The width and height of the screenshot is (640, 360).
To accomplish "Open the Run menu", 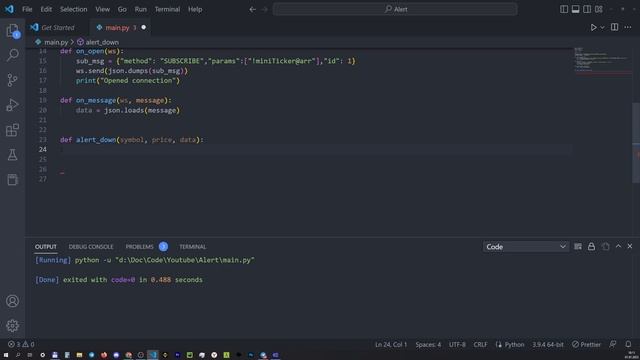I will (140, 9).
